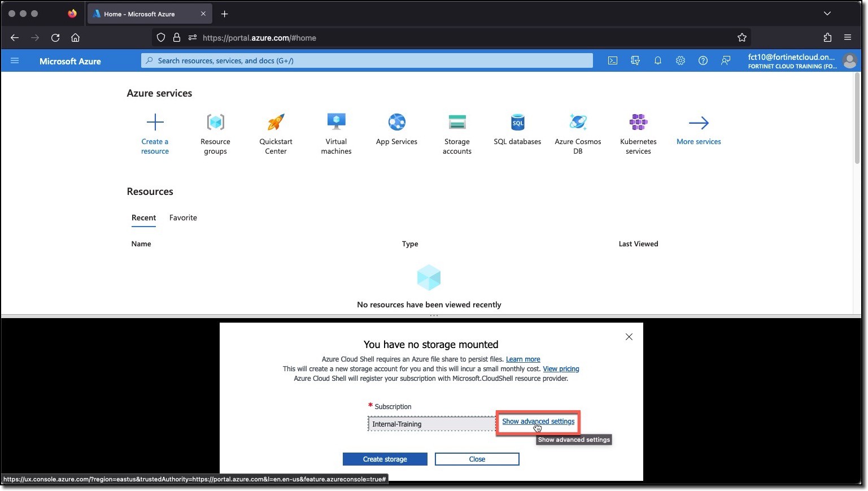Viewport: 868px width, 491px height.
Task: Click the site lock icon in address bar
Action: [177, 38]
